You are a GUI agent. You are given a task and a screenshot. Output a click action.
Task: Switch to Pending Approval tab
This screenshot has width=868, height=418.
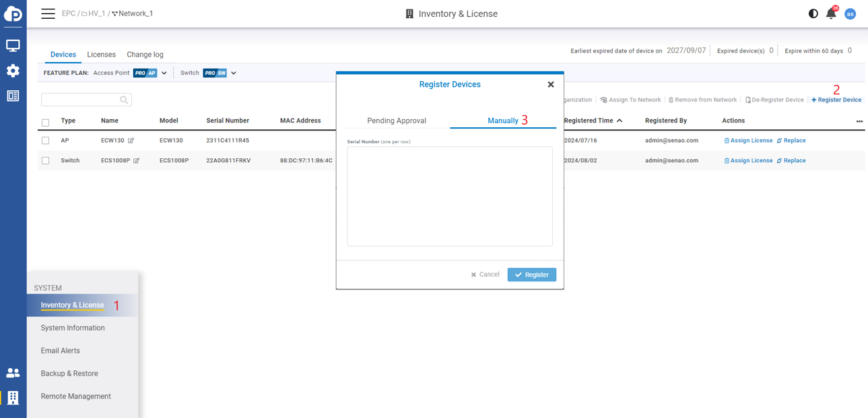396,120
